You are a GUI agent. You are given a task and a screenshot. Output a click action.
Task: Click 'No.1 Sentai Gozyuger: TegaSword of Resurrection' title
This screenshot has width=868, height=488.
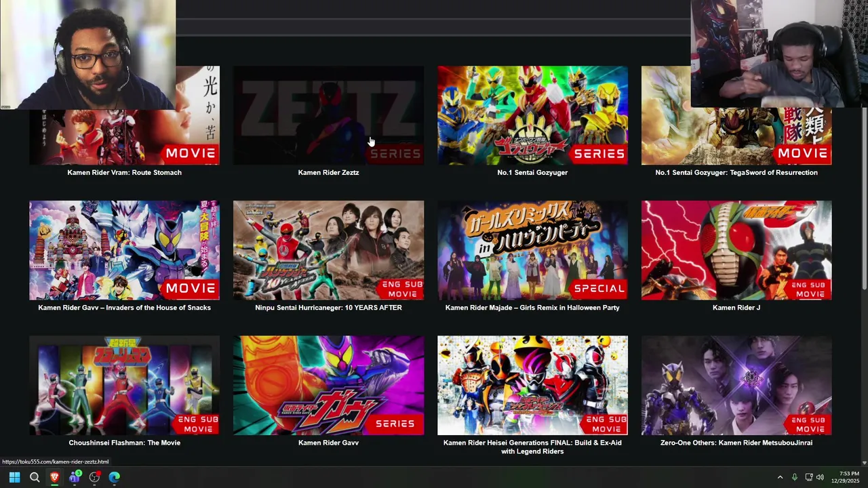[x=736, y=172]
